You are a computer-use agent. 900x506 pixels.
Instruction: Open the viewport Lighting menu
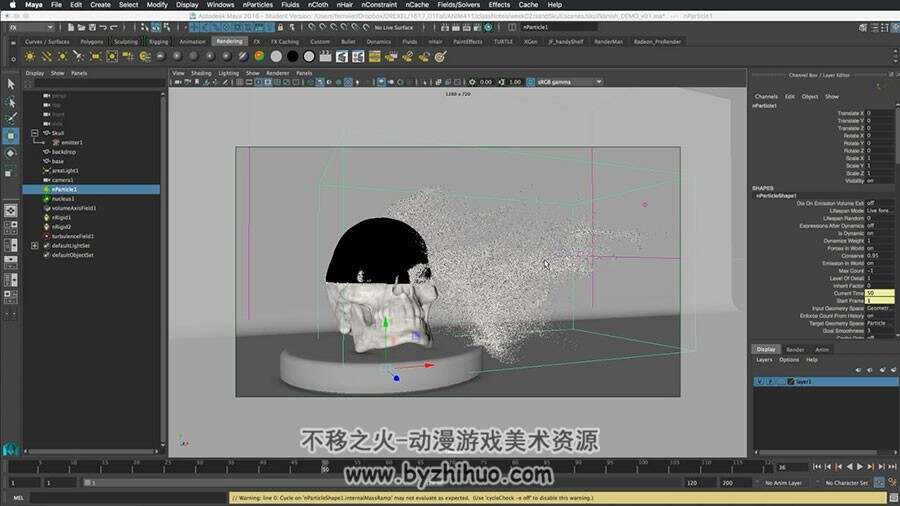pos(228,73)
